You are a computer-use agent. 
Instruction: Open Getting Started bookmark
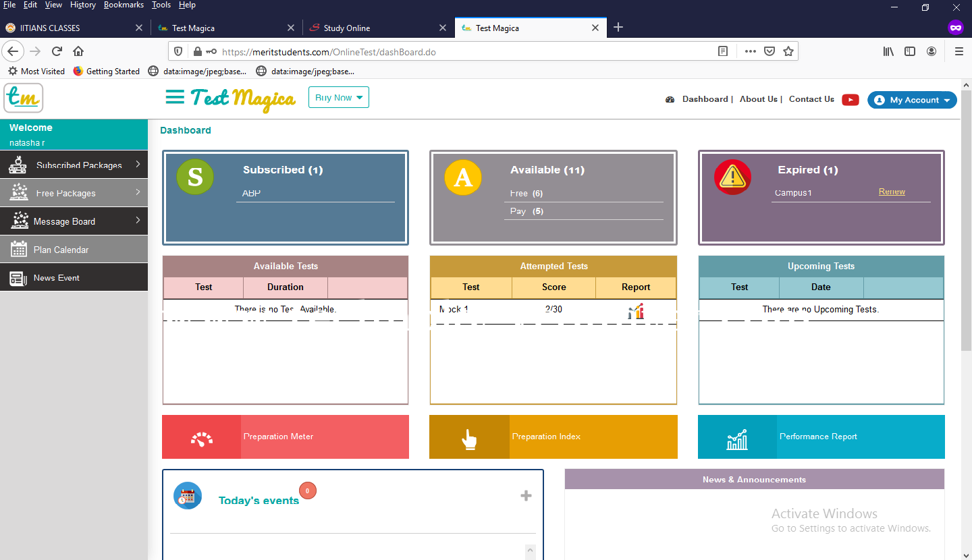click(106, 71)
